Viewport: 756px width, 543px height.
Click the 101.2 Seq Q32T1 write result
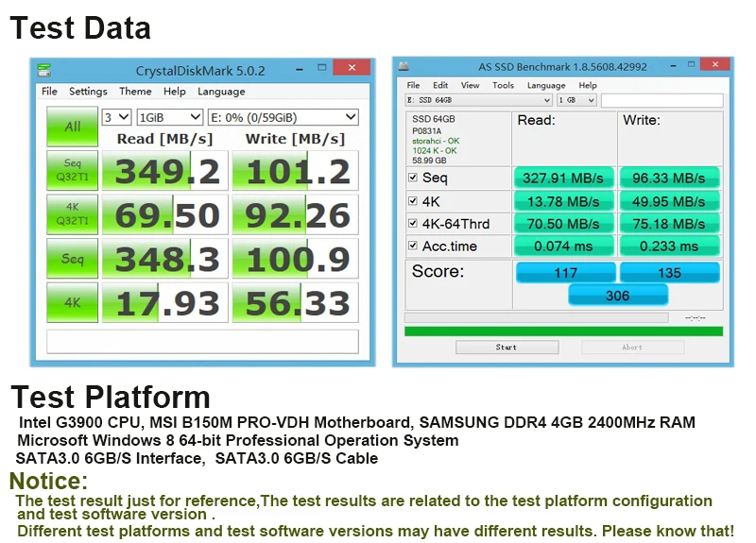pyautogui.click(x=295, y=171)
